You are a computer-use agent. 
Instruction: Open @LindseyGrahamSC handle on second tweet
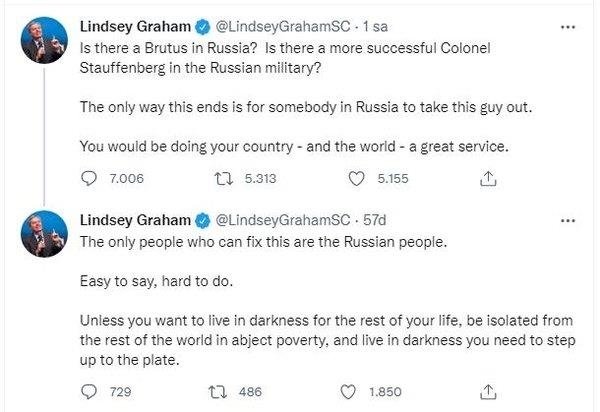283,220
